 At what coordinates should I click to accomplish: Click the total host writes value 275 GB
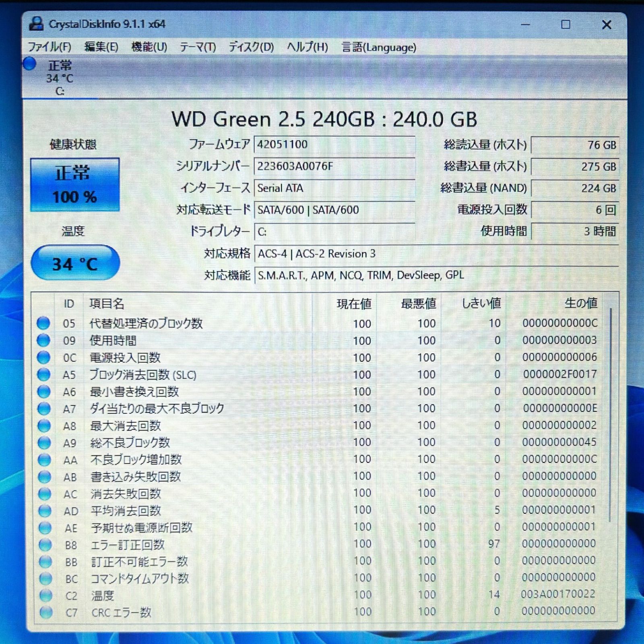coord(575,167)
